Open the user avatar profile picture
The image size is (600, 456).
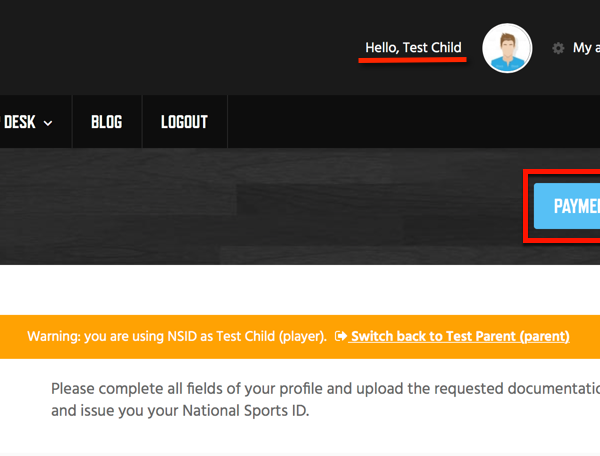coord(507,48)
